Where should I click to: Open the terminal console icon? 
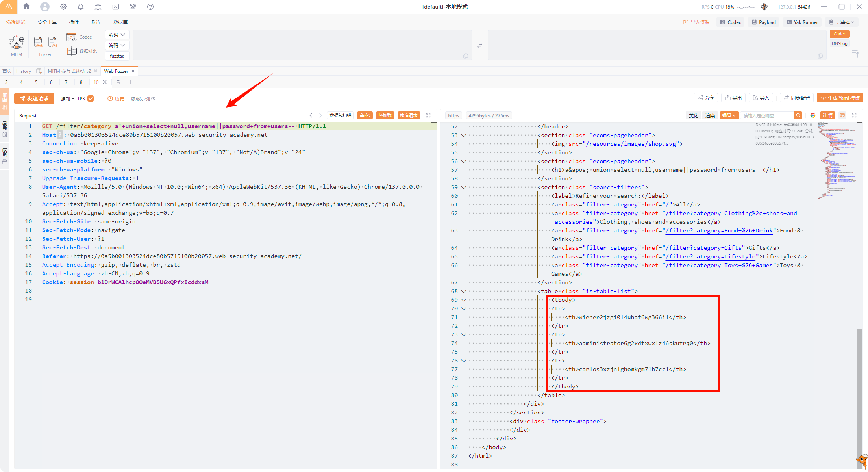116,7
